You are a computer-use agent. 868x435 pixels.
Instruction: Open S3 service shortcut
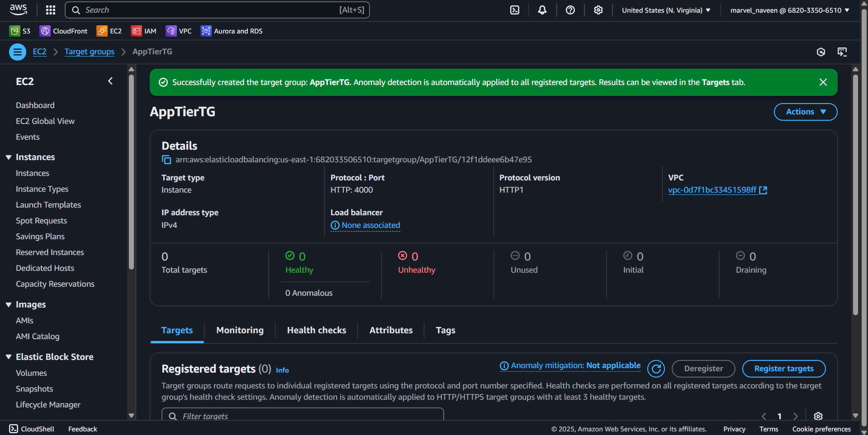(x=20, y=31)
